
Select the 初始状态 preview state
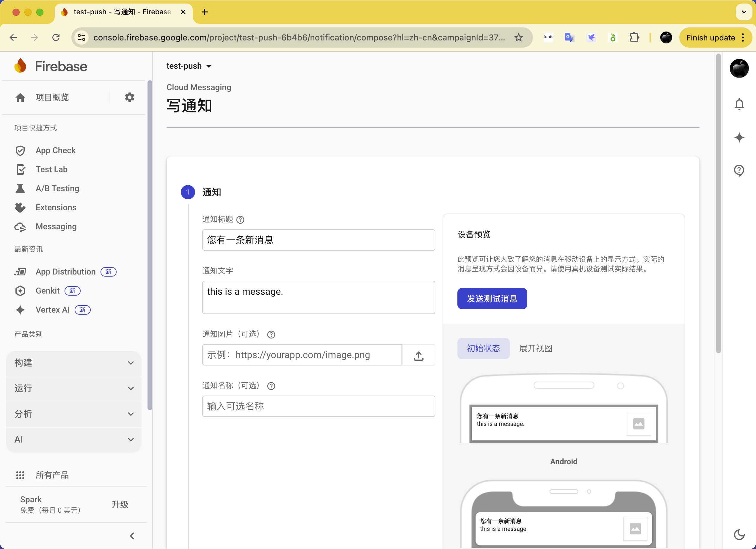(x=483, y=348)
